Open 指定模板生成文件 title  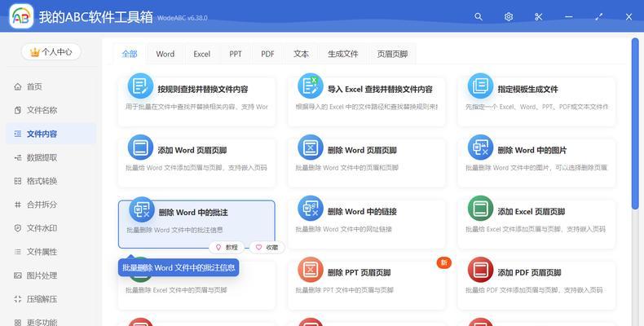527,89
